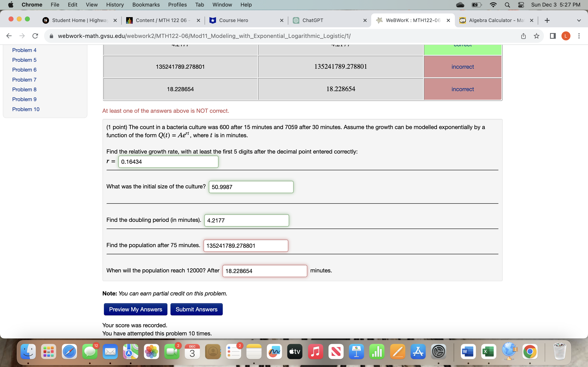Go to Problem 7 link
Screen dimensions: 588x367
[x=24, y=80]
